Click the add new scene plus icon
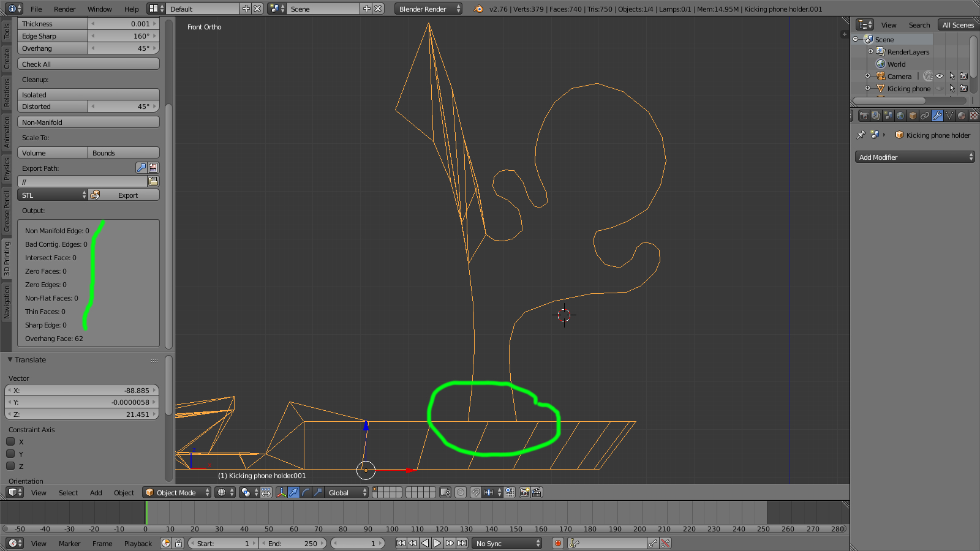980x551 pixels. pyautogui.click(x=366, y=9)
